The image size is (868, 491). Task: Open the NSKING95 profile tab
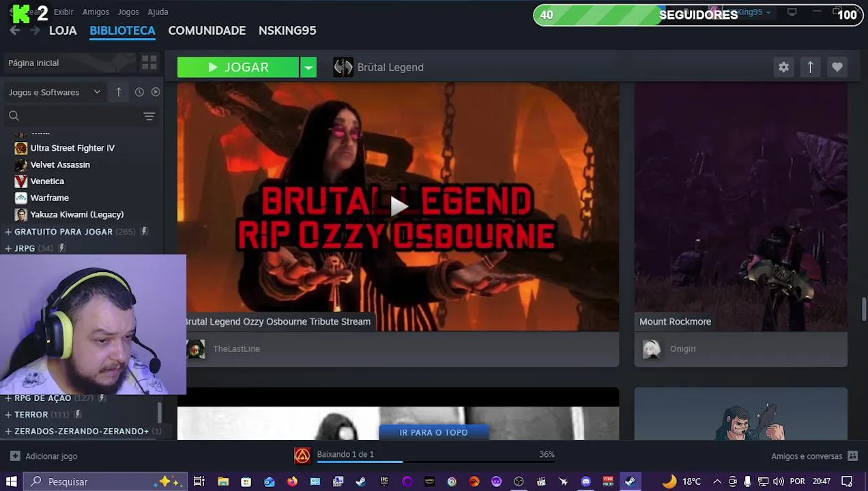[287, 31]
